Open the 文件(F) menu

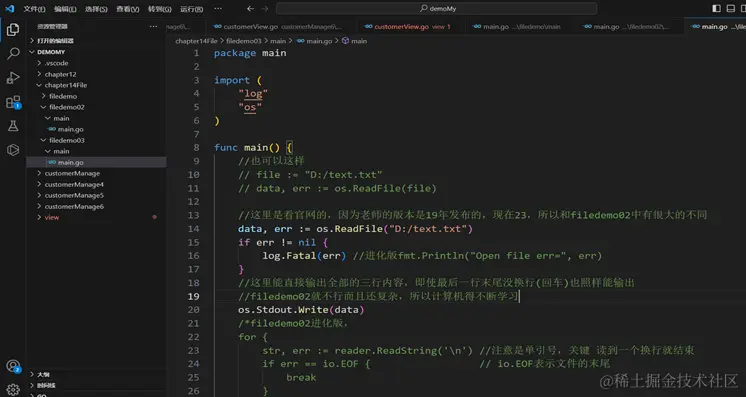(x=34, y=9)
